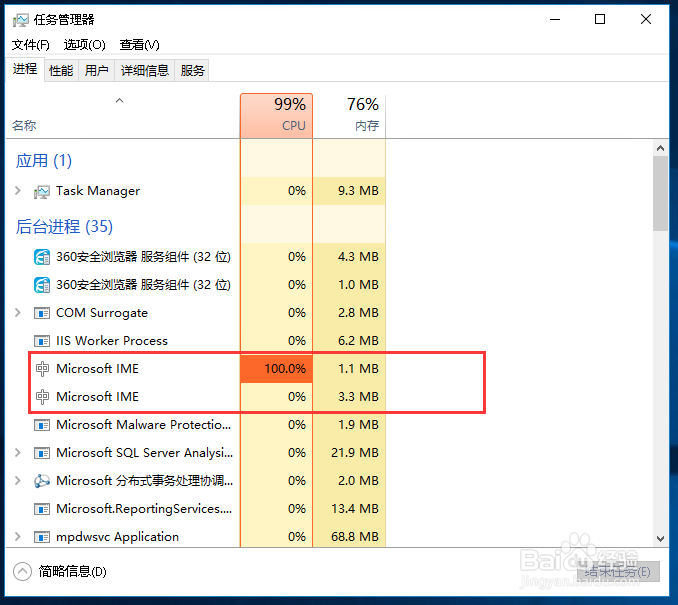Click the scrollbar down arrow
Image resolution: width=678 pixels, height=605 pixels.
[660, 539]
